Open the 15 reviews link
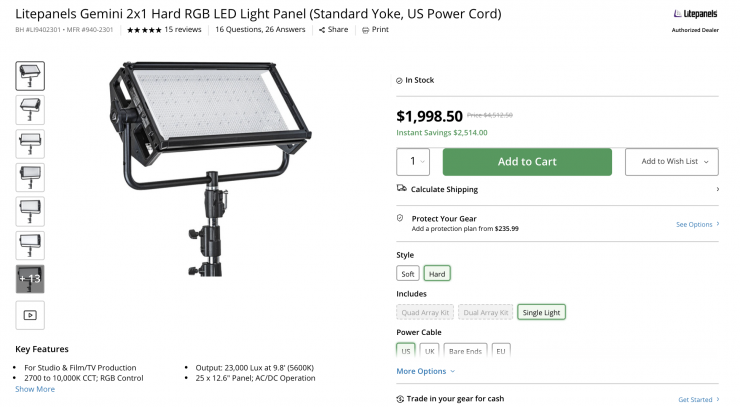740x407 pixels. click(x=183, y=30)
